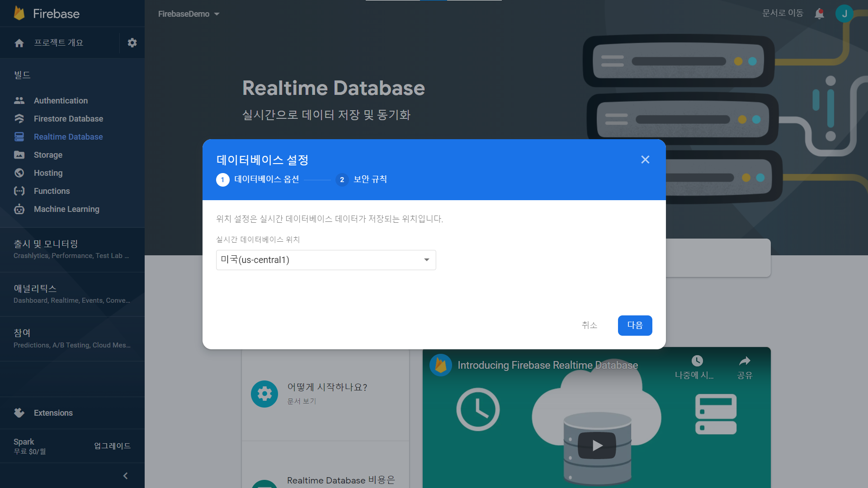The height and width of the screenshot is (488, 868).
Task: Click the 다음 button
Action: click(x=635, y=325)
